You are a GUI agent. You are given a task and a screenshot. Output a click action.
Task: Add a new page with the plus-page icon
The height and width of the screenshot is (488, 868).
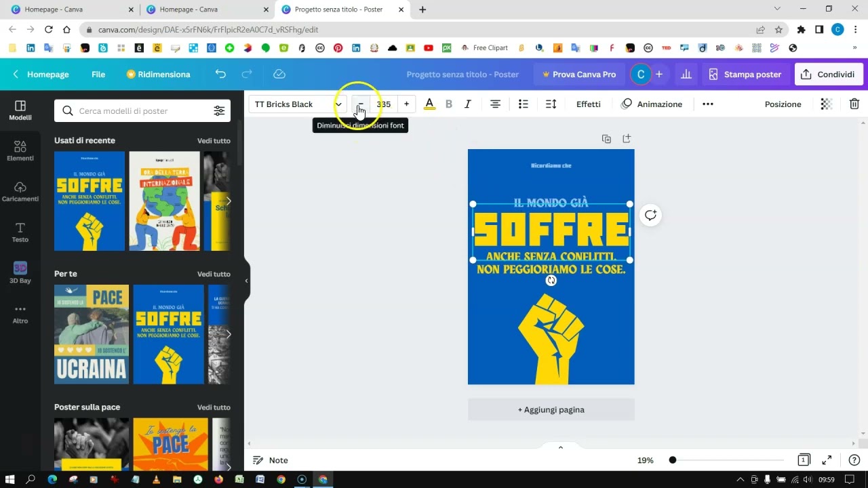(627, 138)
